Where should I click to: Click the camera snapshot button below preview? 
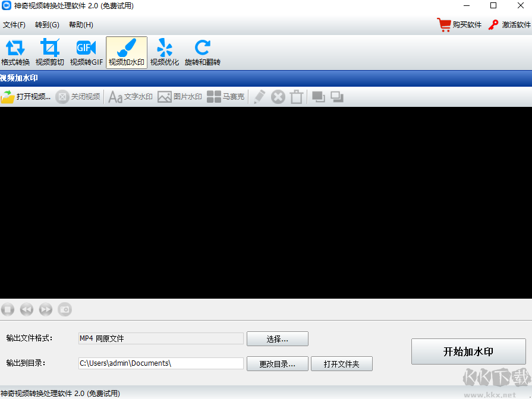65,309
